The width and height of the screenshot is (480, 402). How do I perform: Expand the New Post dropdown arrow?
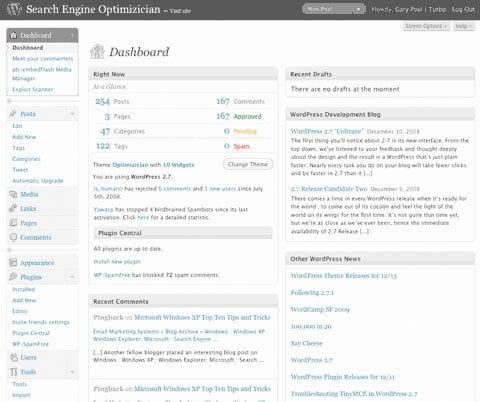359,9
